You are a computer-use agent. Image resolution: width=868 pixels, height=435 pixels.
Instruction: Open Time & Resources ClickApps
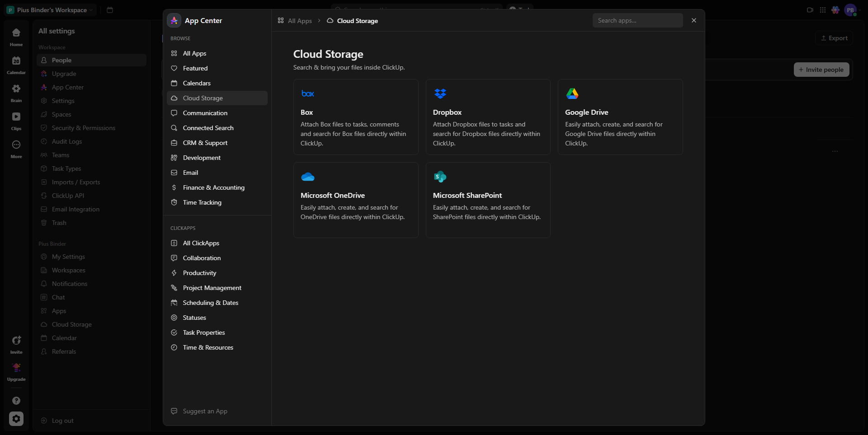(x=217, y=347)
